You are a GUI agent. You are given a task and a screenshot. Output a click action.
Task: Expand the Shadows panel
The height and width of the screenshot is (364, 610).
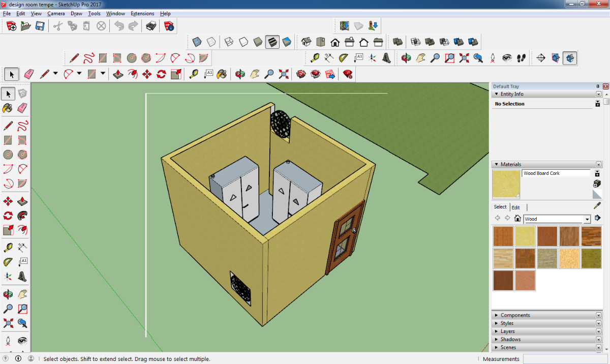[510, 340]
